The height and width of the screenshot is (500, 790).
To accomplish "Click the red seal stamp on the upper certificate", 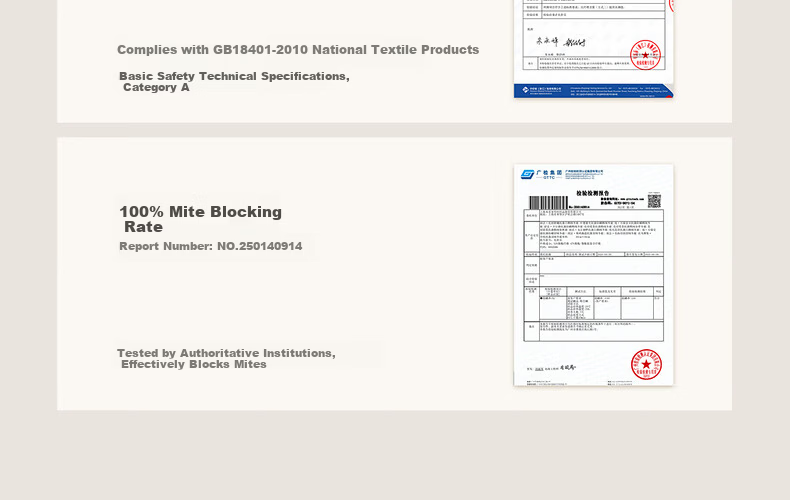I will pos(645,55).
